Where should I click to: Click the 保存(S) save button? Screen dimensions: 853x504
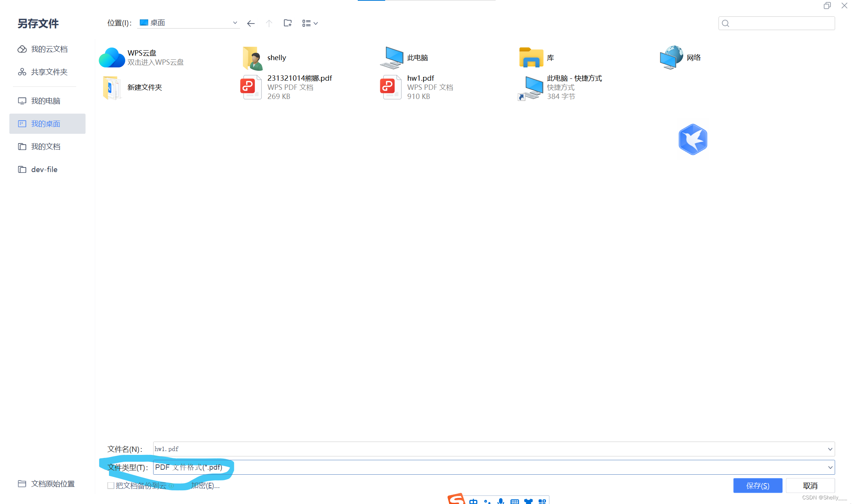click(x=757, y=486)
